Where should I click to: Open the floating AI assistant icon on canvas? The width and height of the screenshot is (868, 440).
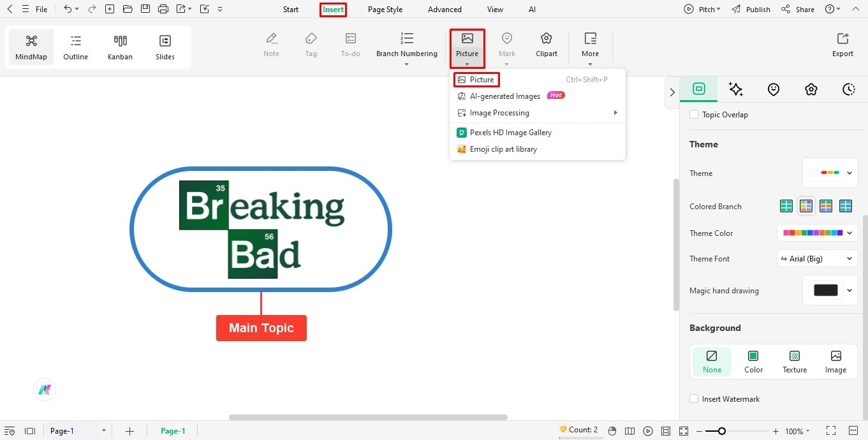[x=45, y=390]
